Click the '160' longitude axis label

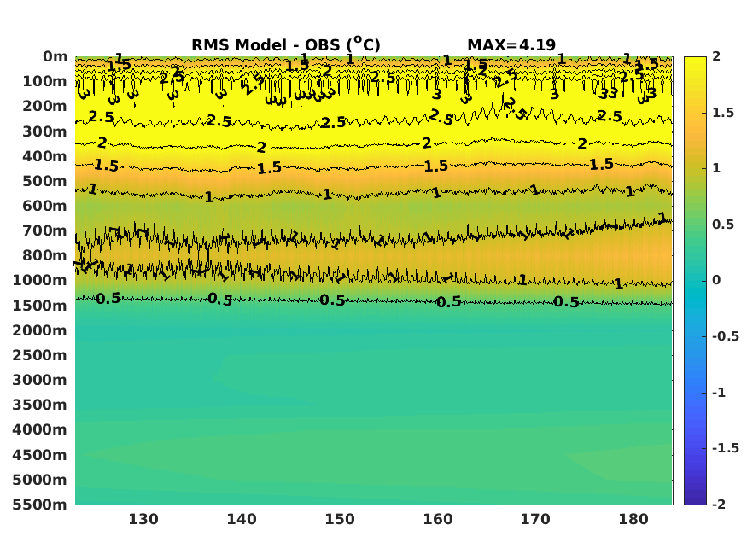click(x=438, y=519)
